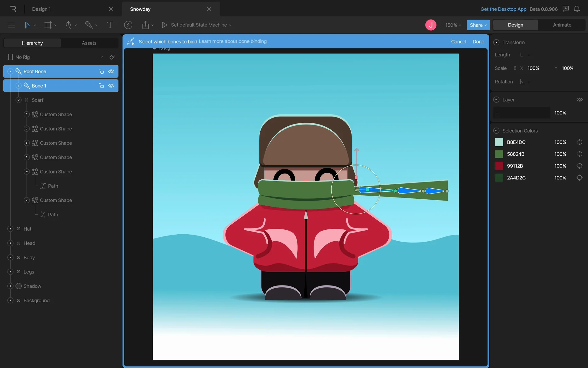This screenshot has height=368, width=588.
Task: Select the Text tool
Action: (x=110, y=25)
